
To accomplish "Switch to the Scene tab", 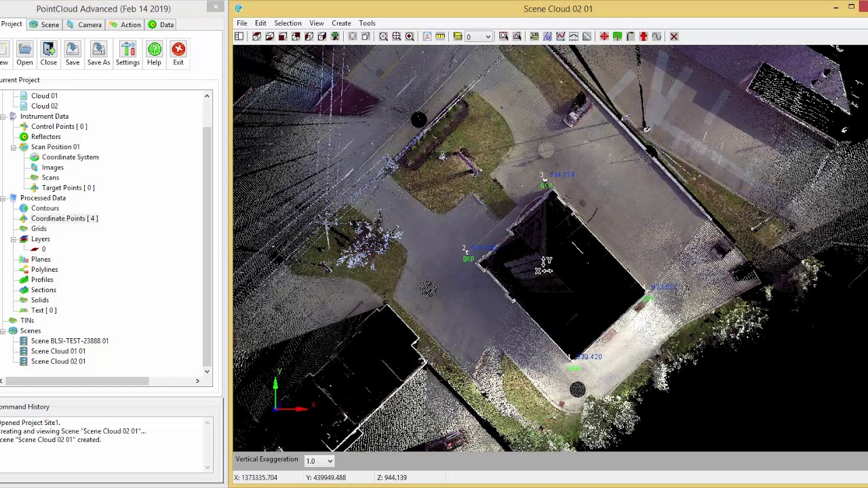I will (x=44, y=24).
